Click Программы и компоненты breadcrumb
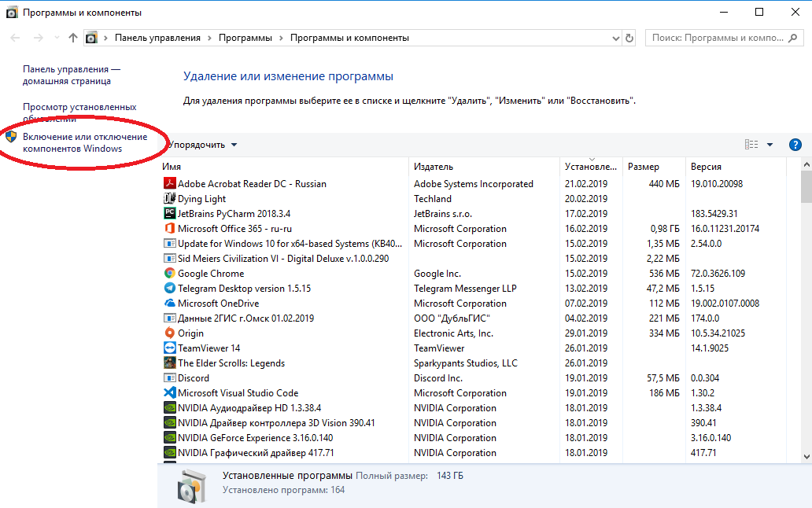 click(349, 38)
